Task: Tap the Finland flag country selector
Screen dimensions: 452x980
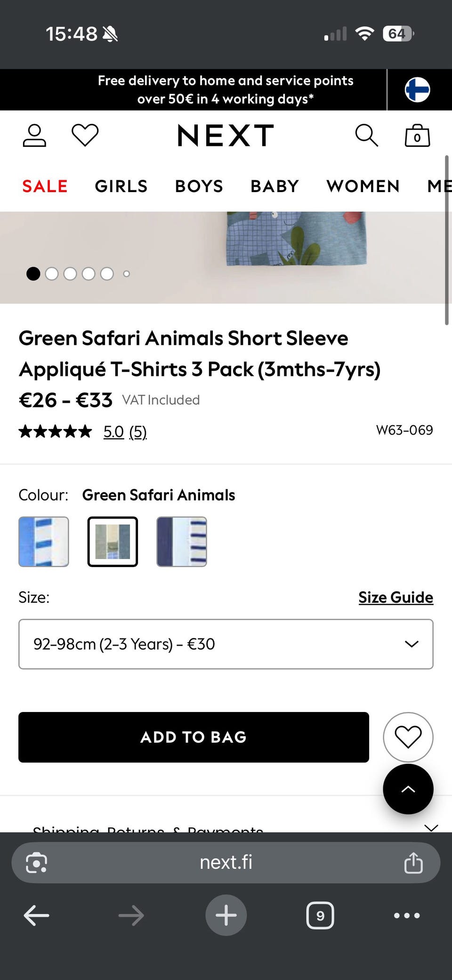Action: [x=417, y=89]
